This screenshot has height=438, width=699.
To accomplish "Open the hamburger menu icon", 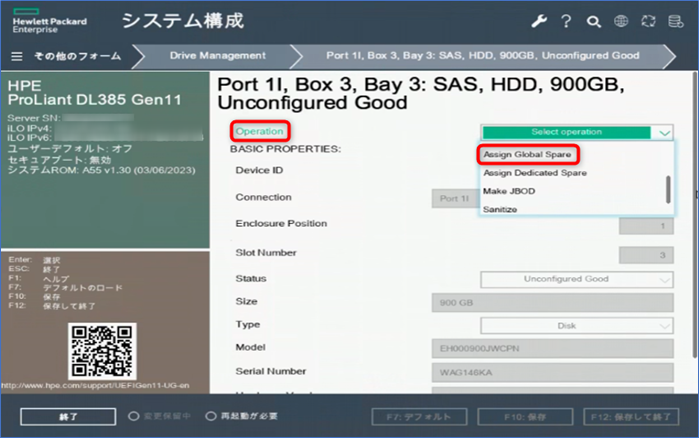I will coord(17,57).
